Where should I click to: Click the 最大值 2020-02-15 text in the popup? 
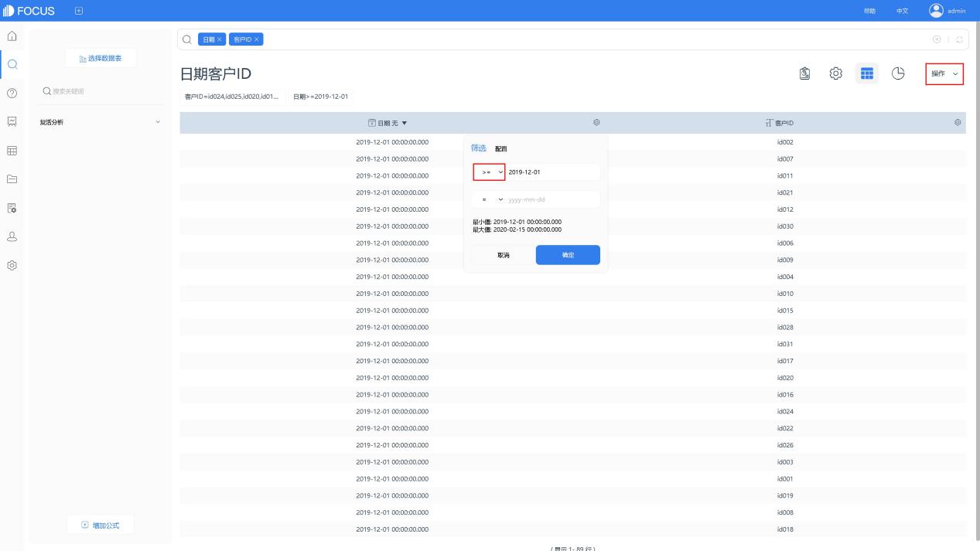point(517,230)
